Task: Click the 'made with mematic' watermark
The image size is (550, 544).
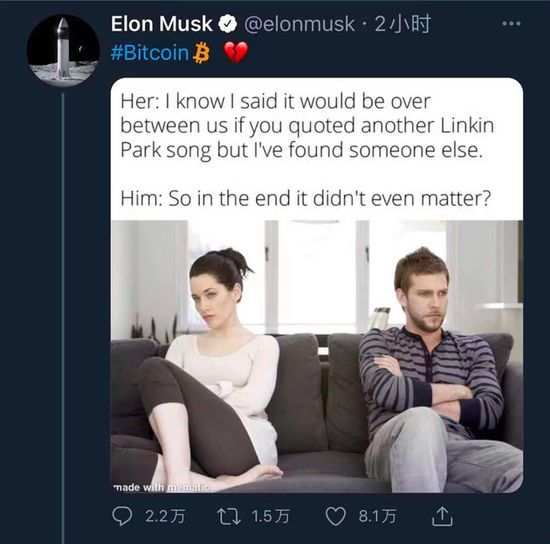Action: click(161, 488)
